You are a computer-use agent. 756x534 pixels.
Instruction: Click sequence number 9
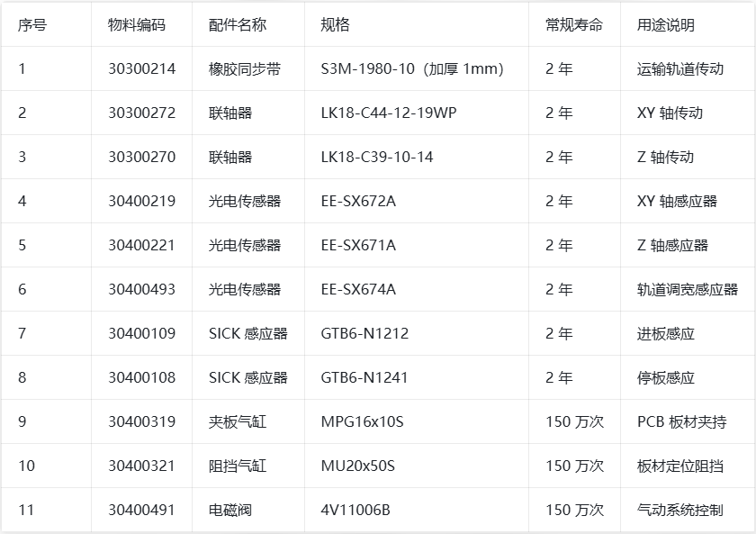(22, 422)
